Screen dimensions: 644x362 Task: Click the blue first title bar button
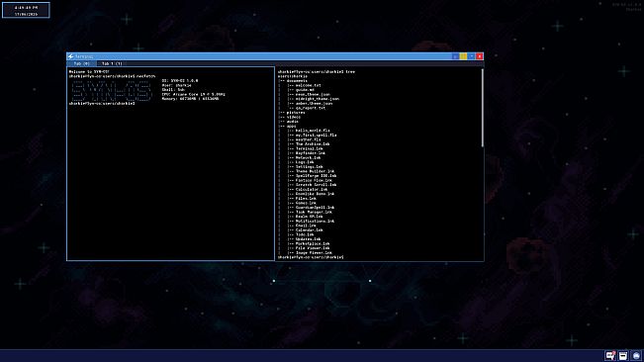(455, 56)
